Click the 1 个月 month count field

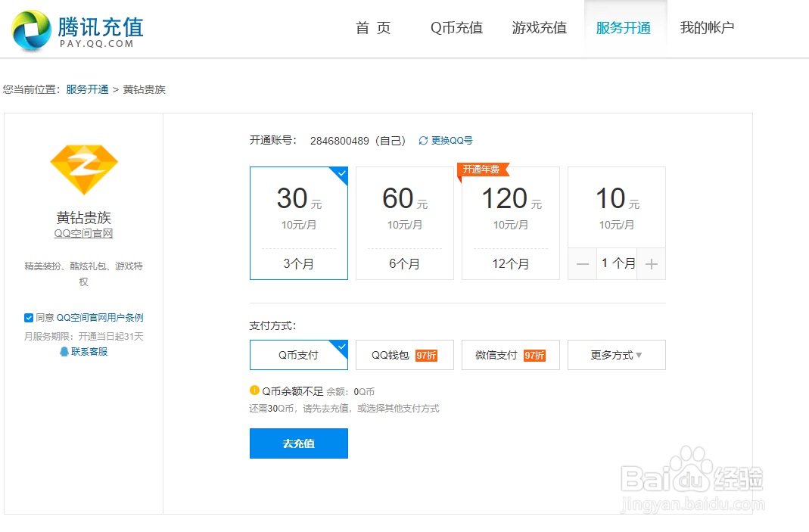pyautogui.click(x=617, y=263)
